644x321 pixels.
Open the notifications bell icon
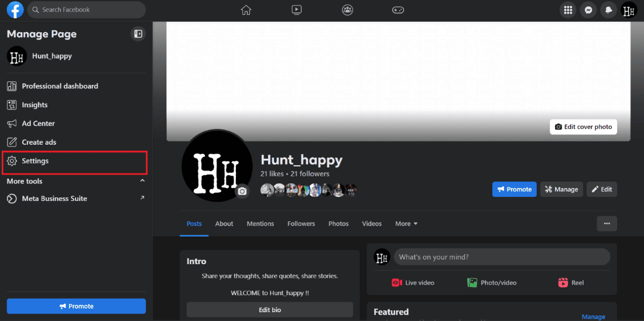tap(608, 11)
